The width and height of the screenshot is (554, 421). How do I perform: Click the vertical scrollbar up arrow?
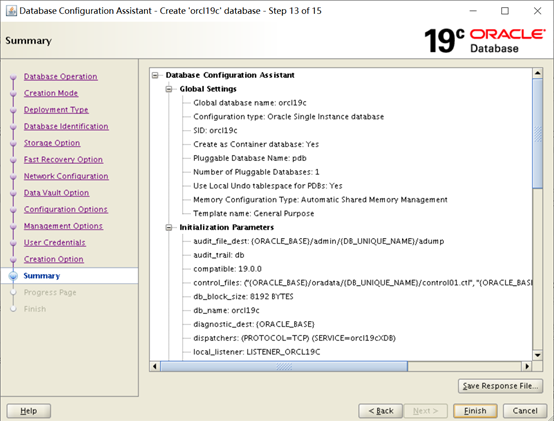537,73
